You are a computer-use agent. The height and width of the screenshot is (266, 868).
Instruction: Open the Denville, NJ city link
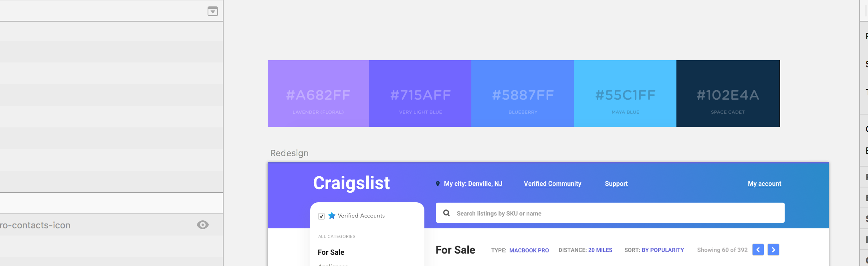click(485, 183)
